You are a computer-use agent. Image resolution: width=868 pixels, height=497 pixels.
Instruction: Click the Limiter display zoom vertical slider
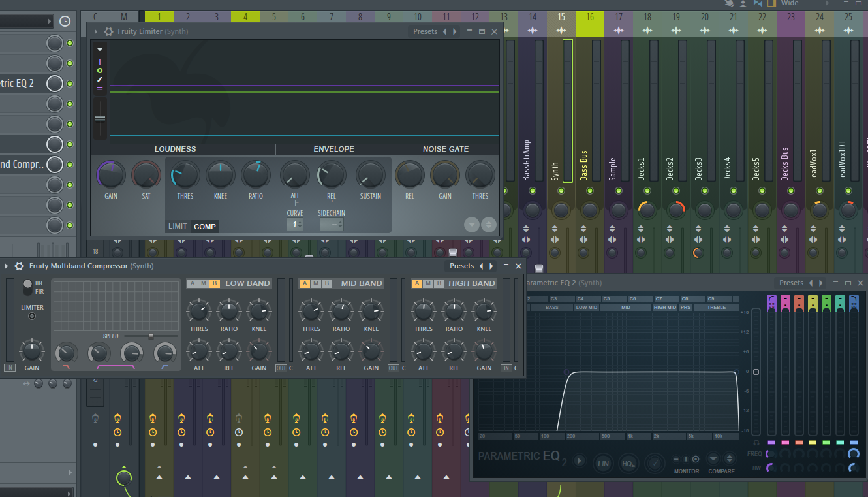click(100, 119)
